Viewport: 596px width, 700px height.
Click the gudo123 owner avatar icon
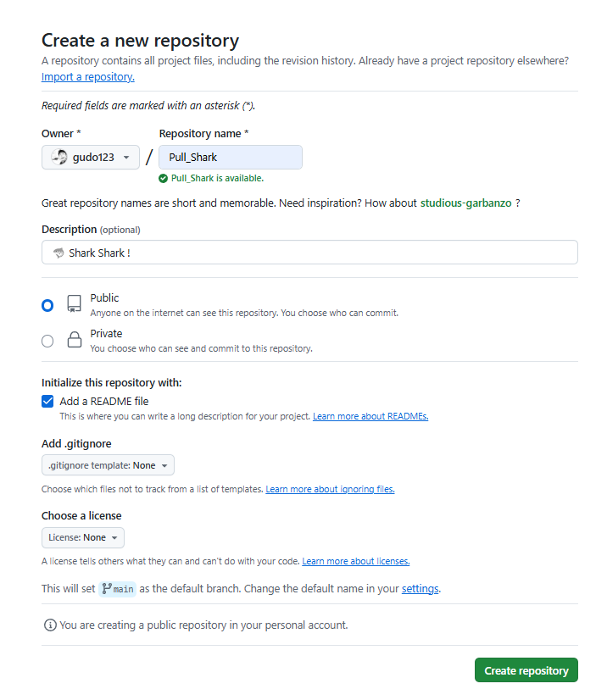(x=59, y=157)
